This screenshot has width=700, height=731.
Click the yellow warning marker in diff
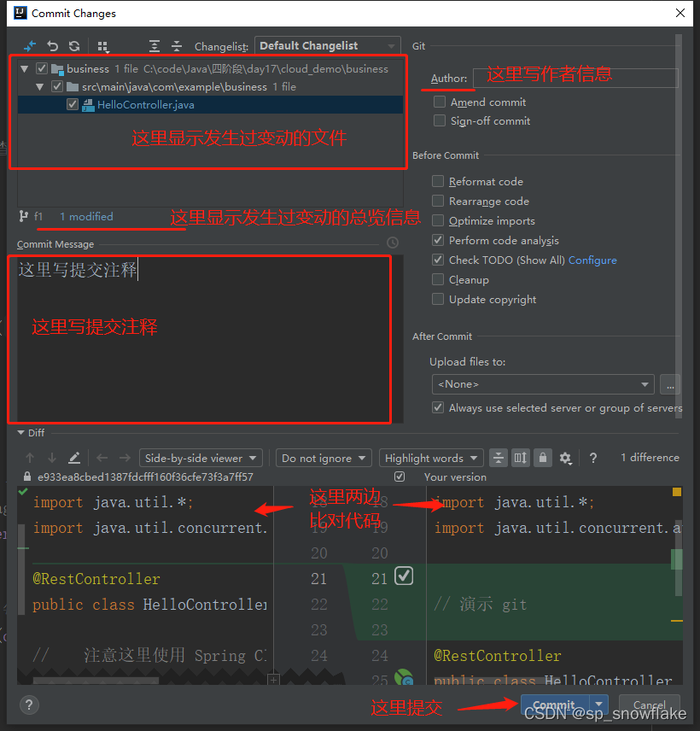point(677,492)
